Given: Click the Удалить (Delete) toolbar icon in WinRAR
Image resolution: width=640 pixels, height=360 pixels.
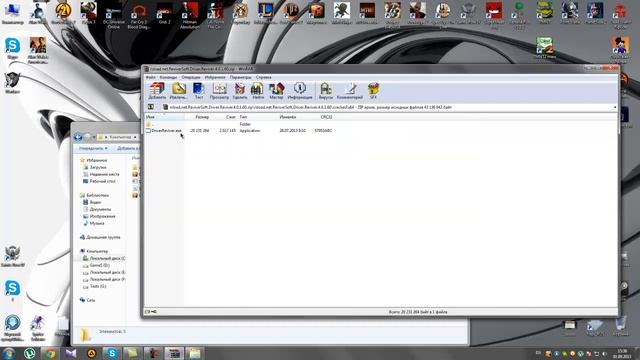Looking at the screenshot, I should point(240,91).
